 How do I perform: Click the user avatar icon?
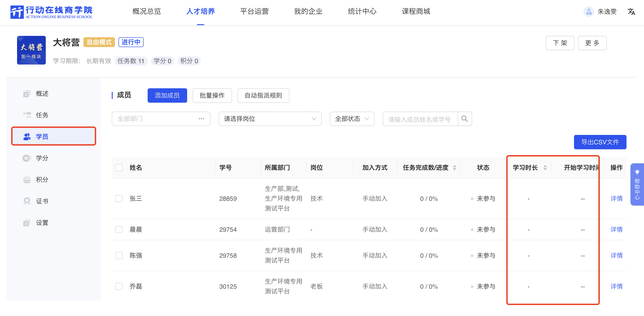point(588,11)
